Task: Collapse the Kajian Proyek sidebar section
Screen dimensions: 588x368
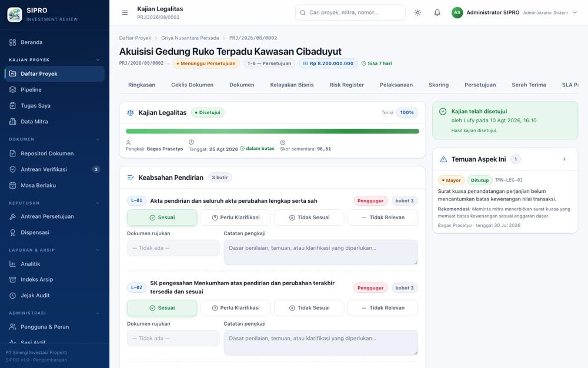Action: pos(98,60)
